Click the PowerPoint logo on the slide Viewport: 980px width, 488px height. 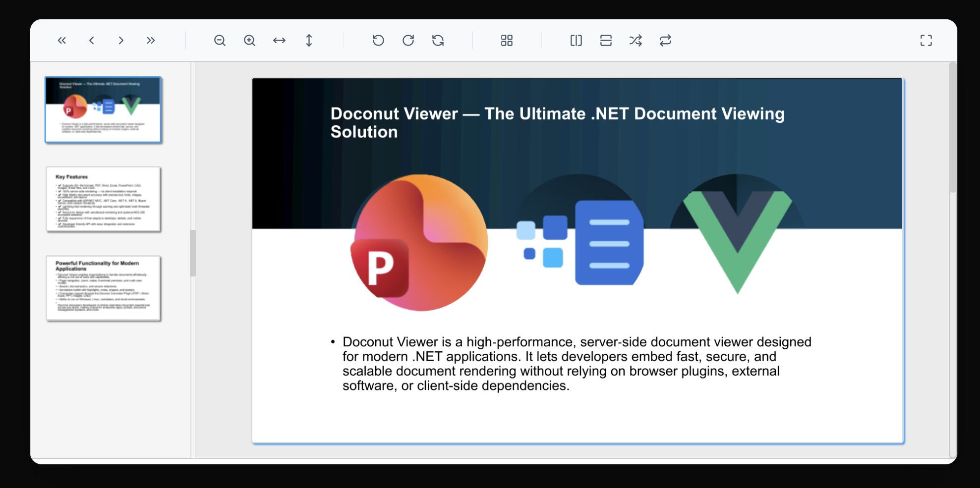(x=419, y=243)
